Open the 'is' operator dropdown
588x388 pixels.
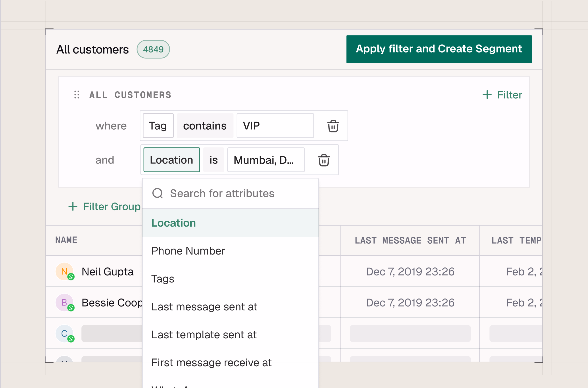(x=214, y=160)
